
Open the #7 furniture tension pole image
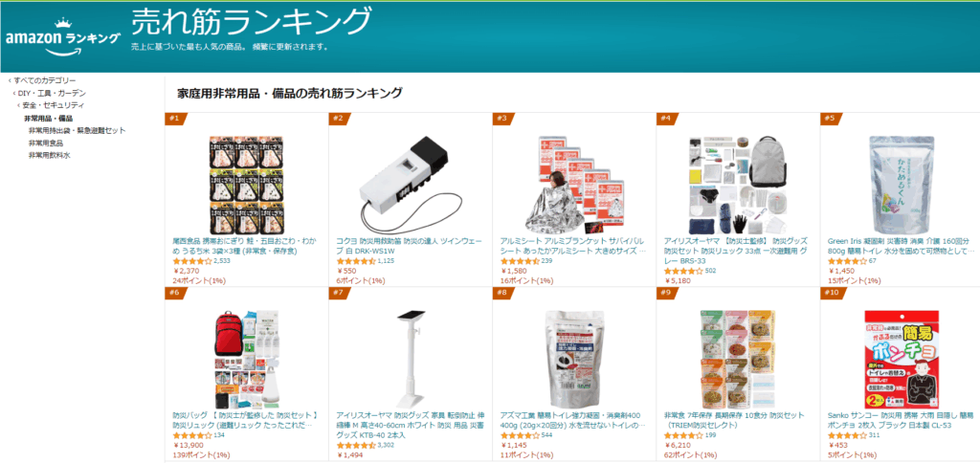click(408, 358)
